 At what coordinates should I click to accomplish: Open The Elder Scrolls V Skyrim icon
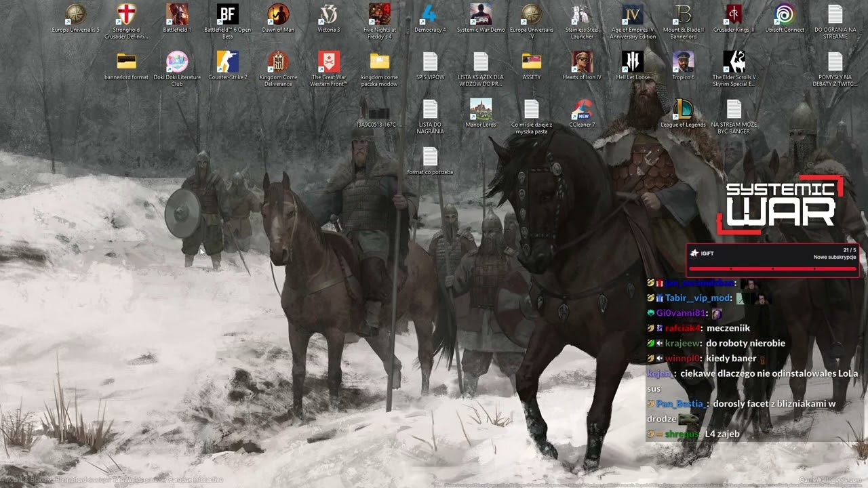(x=734, y=69)
